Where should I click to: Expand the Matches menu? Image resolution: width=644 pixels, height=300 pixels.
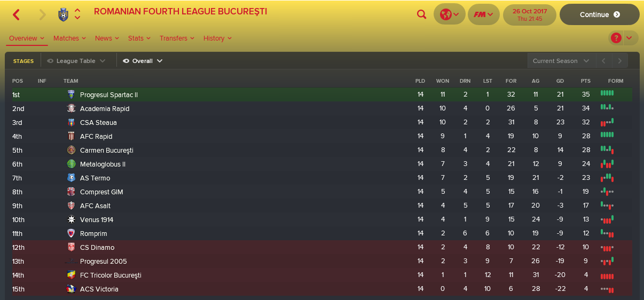pyautogui.click(x=69, y=38)
